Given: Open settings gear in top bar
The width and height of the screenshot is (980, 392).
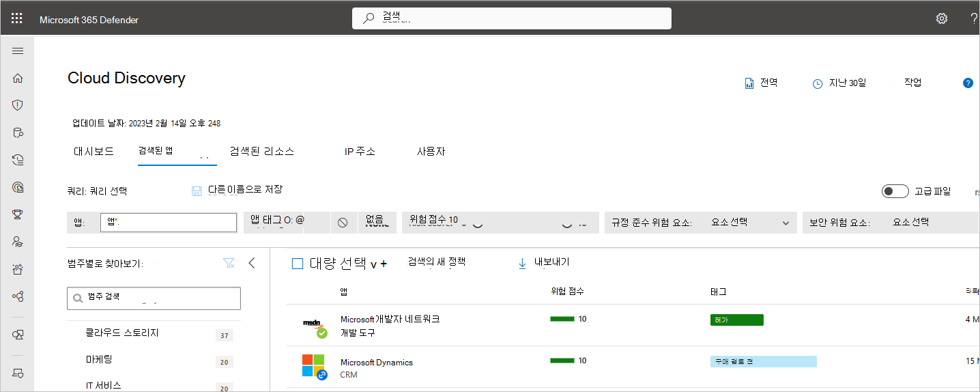Looking at the screenshot, I should [x=942, y=19].
